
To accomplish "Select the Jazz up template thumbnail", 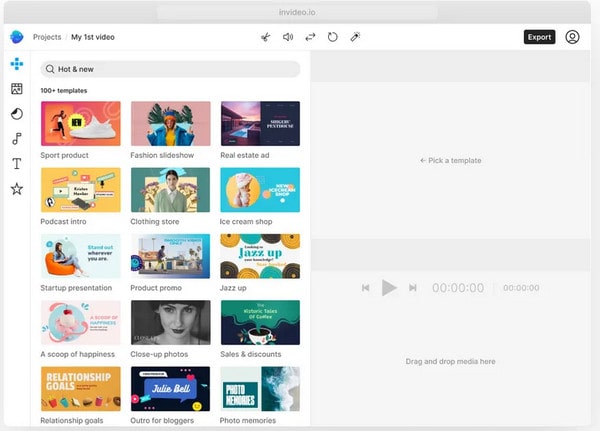I will pos(260,256).
